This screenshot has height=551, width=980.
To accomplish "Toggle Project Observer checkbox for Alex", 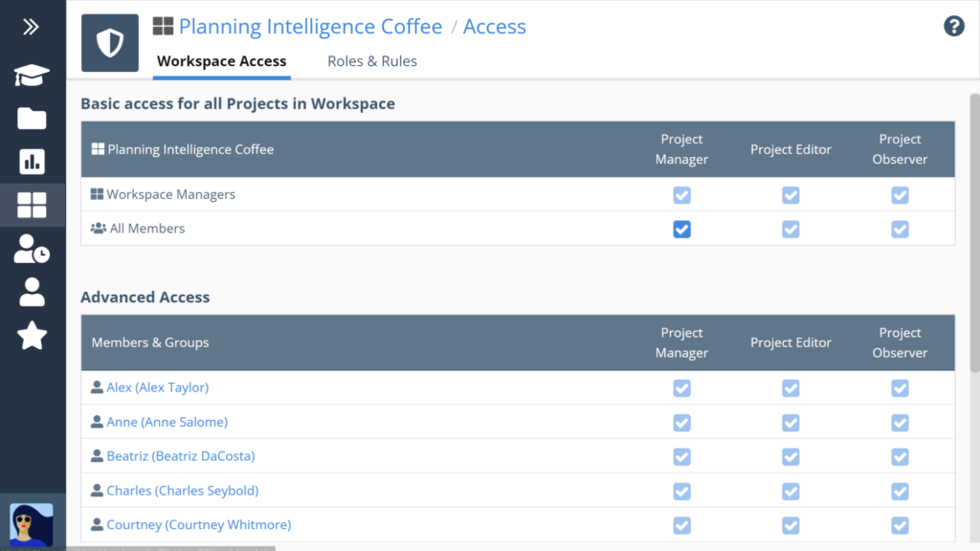I will tap(900, 388).
